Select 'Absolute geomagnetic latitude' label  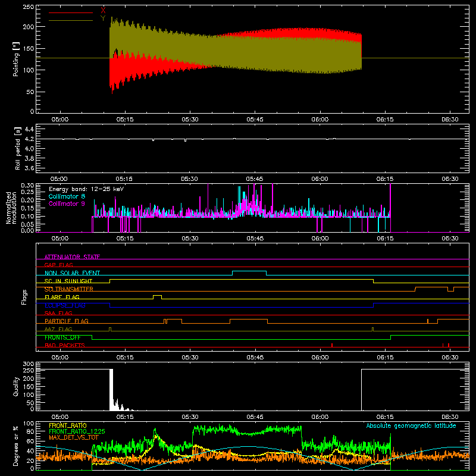coord(411,425)
